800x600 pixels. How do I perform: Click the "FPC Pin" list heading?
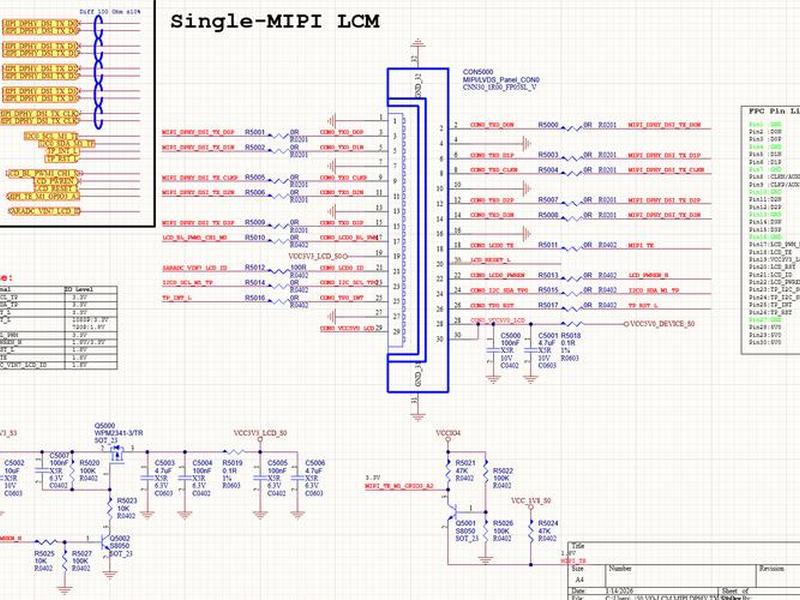(x=767, y=111)
